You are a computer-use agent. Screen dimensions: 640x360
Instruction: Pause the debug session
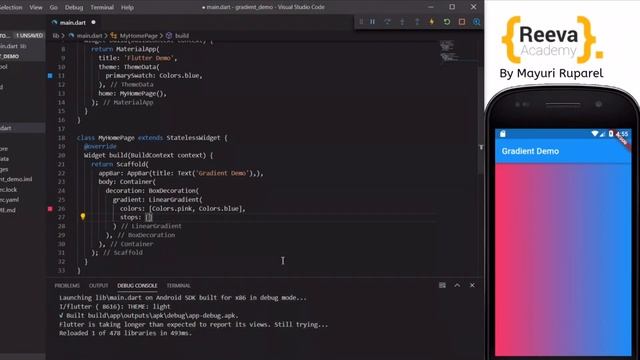click(372, 22)
